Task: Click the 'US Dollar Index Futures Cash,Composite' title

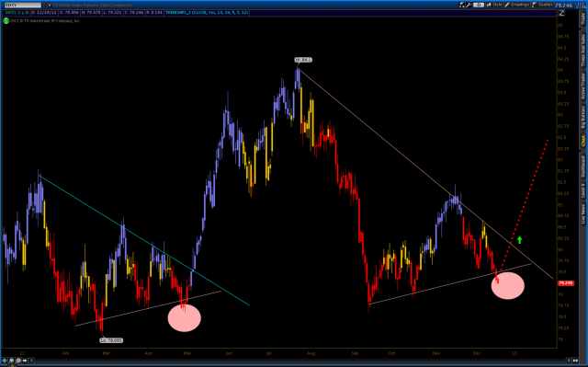Action: [x=92, y=6]
